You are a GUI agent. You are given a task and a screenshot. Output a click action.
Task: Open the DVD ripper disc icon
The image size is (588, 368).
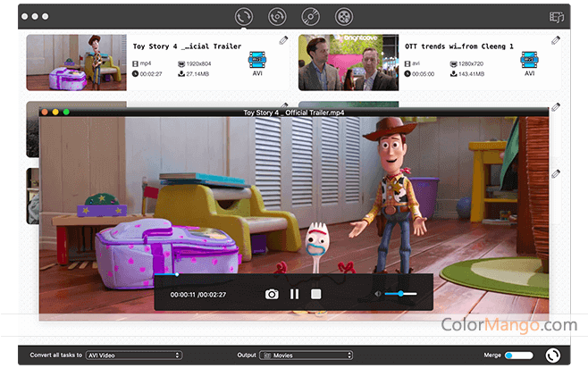[x=310, y=17]
